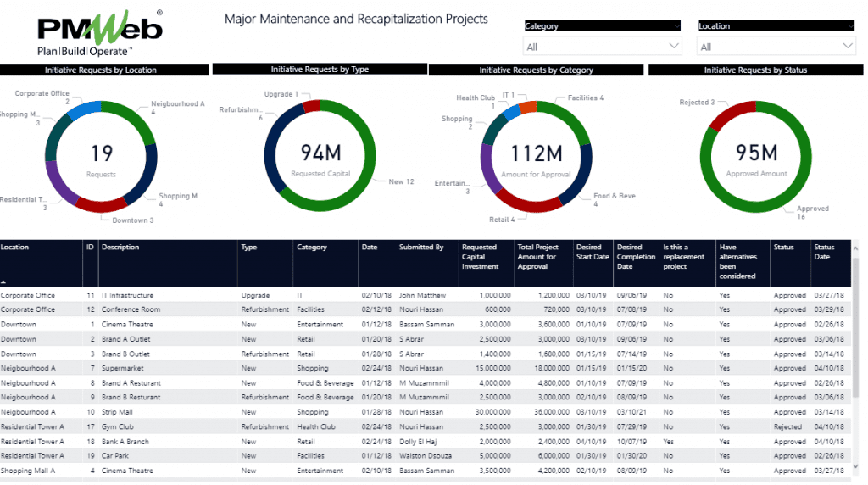Select the 'Conference Room' description cell

(x=131, y=309)
